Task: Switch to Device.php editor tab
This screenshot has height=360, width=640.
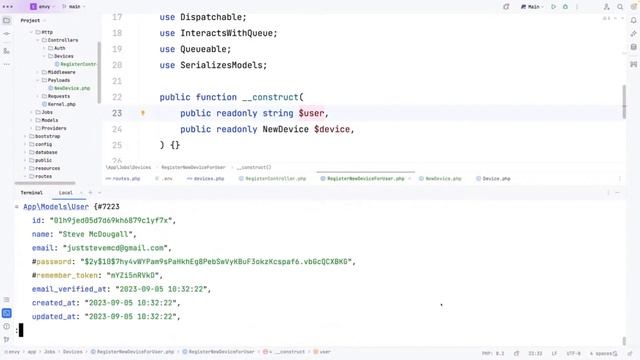Action: pyautogui.click(x=493, y=179)
